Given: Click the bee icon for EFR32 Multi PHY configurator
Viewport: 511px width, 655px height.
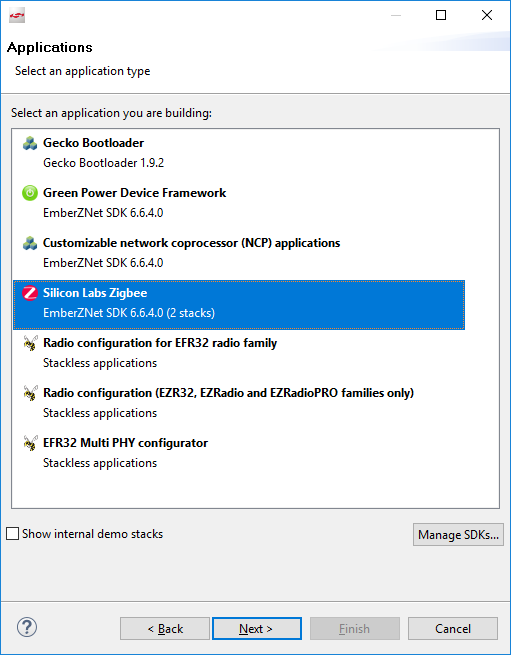Looking at the screenshot, I should coord(30,443).
